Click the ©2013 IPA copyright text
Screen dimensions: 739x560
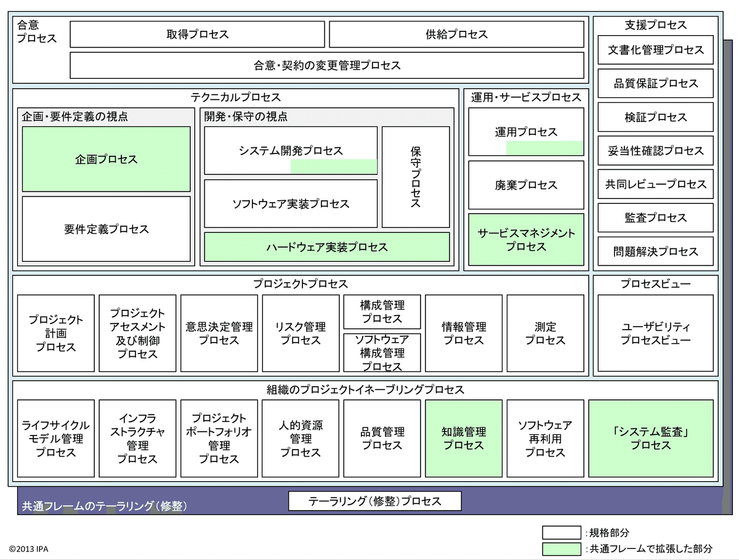[28, 548]
